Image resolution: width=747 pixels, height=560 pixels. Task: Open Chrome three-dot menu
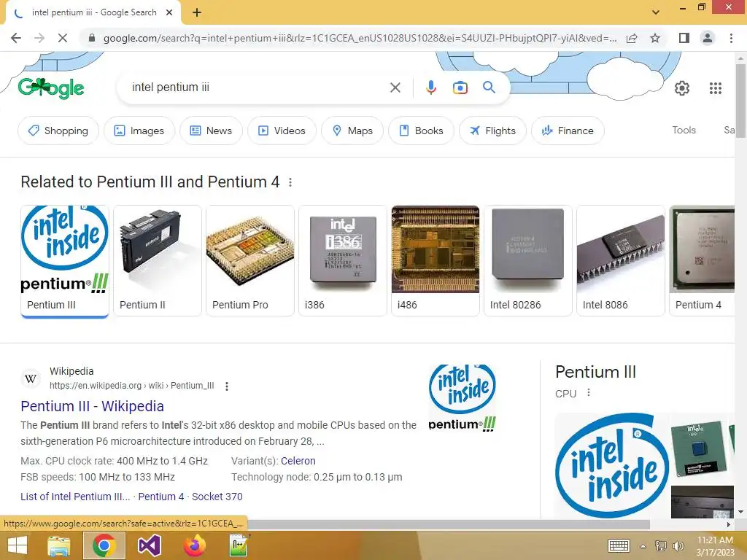[x=731, y=38]
